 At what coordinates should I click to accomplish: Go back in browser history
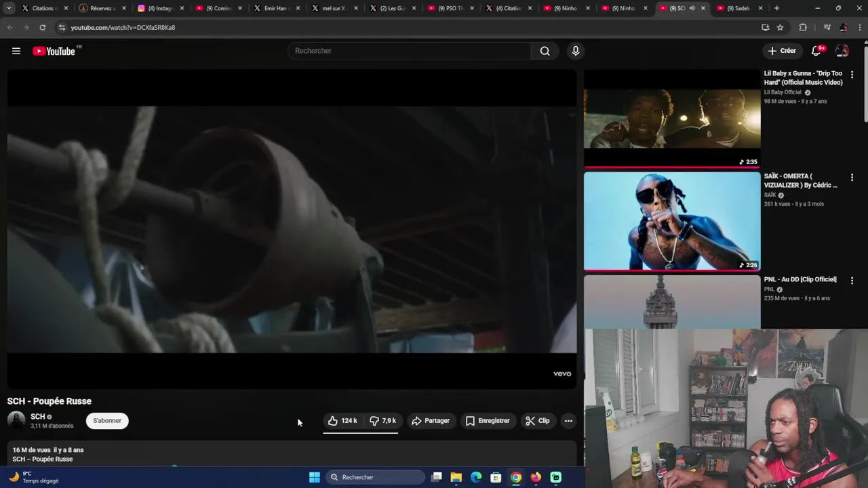point(9,27)
